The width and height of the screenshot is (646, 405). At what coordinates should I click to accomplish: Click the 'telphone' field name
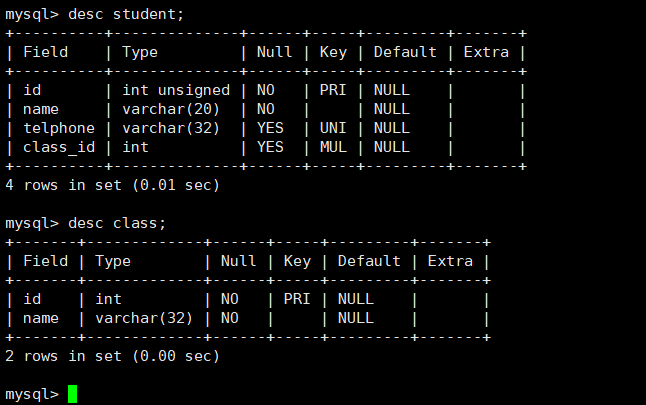click(59, 128)
